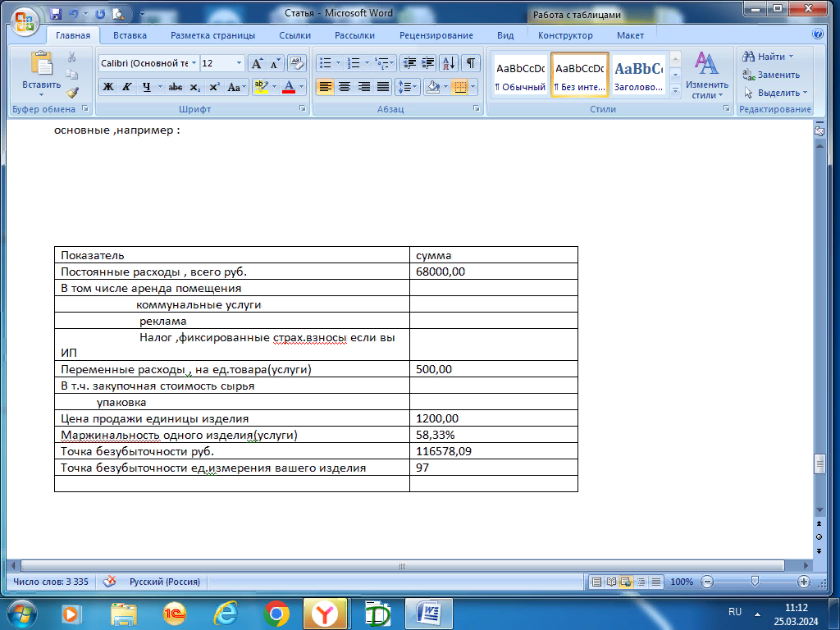This screenshot has width=840, height=630.
Task: Open 1C application from taskbar
Action: [x=174, y=614]
